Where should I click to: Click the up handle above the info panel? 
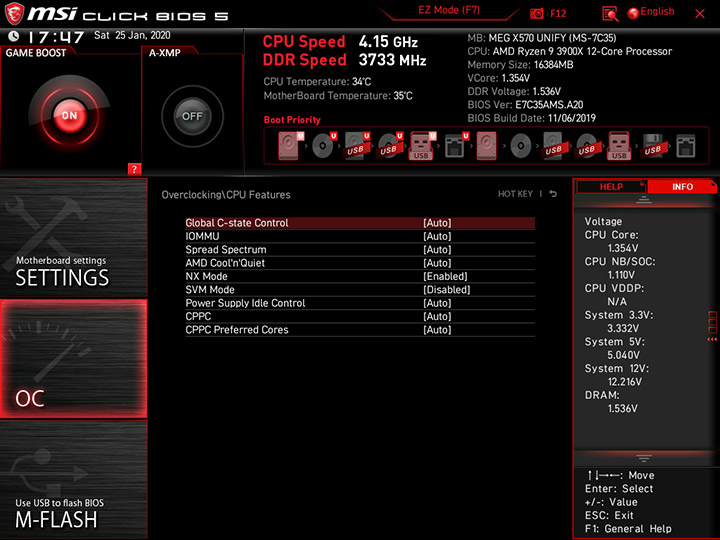pos(643,200)
